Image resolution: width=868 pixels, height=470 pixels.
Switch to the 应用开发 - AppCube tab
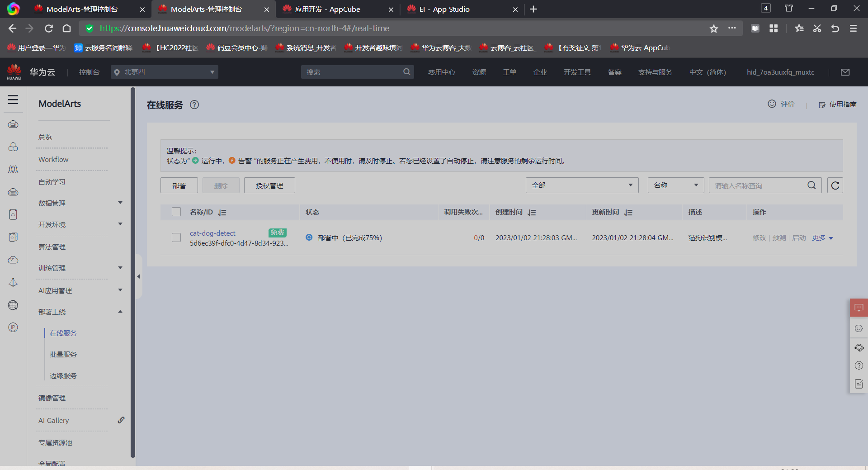(338, 9)
